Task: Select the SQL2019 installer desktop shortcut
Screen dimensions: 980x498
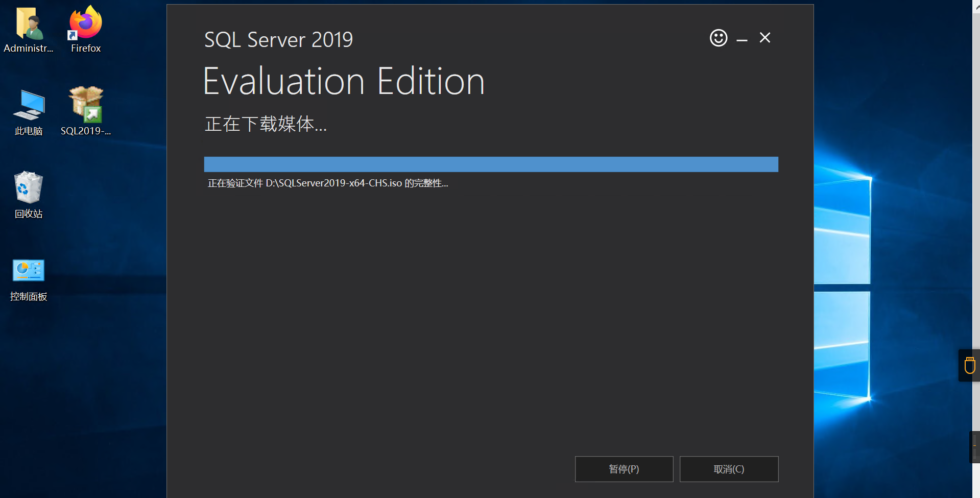Action: 86,111
